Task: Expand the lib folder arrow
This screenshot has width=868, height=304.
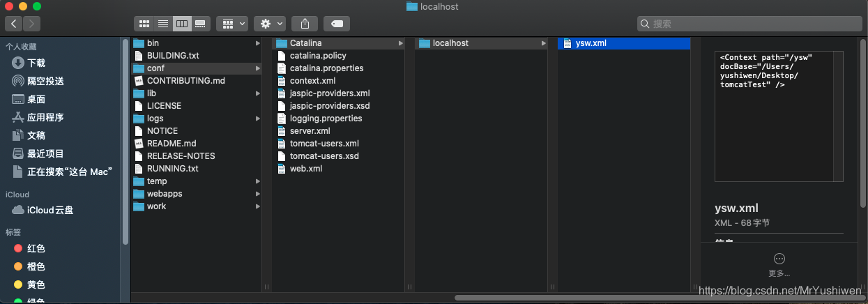Action: (x=258, y=93)
